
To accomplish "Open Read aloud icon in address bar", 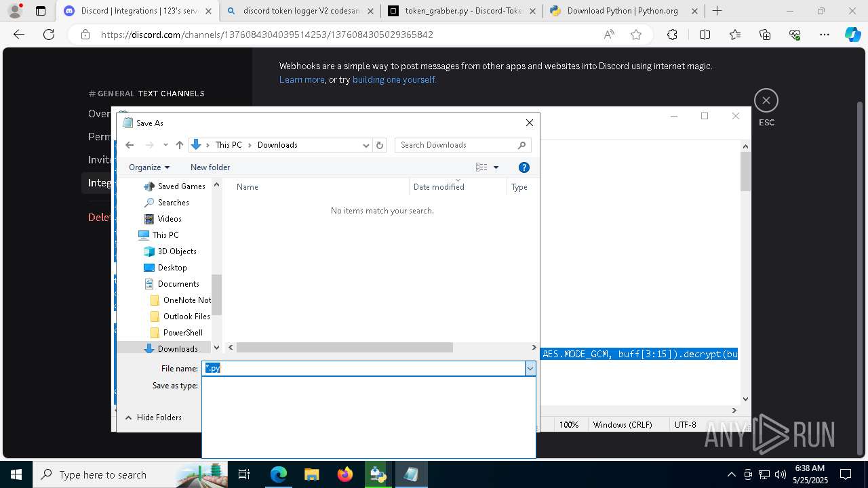I will click(x=609, y=35).
